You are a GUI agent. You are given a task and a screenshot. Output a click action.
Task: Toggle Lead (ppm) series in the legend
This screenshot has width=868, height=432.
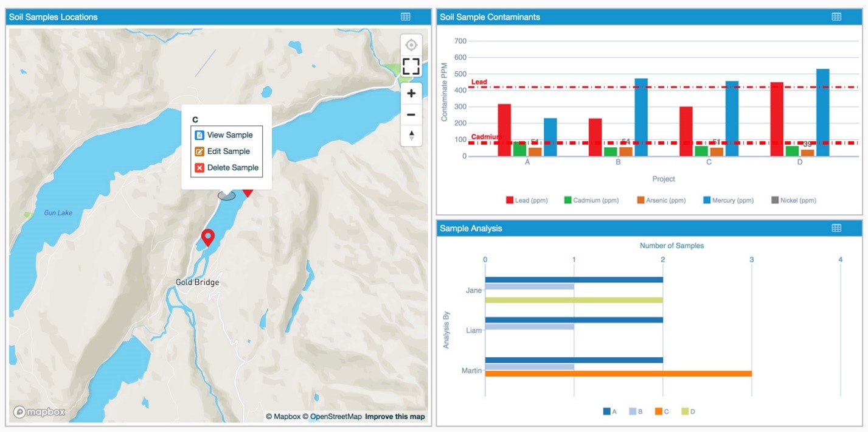coord(527,200)
